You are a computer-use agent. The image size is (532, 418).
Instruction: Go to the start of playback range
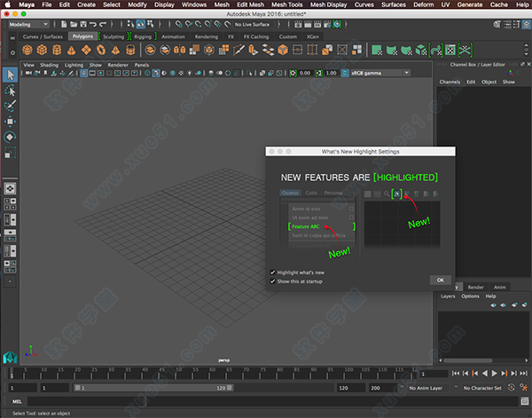tap(456, 374)
